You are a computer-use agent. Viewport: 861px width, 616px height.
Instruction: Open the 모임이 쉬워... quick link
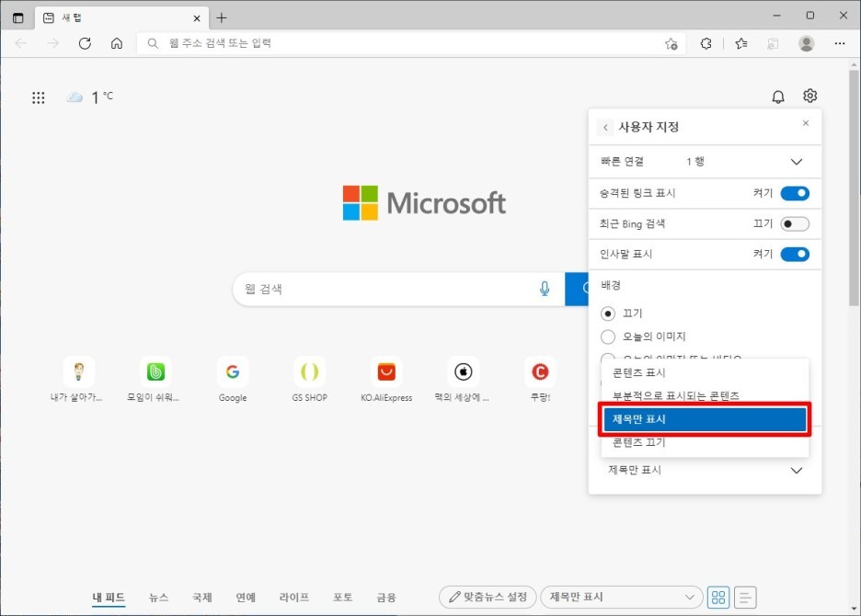tap(155, 380)
